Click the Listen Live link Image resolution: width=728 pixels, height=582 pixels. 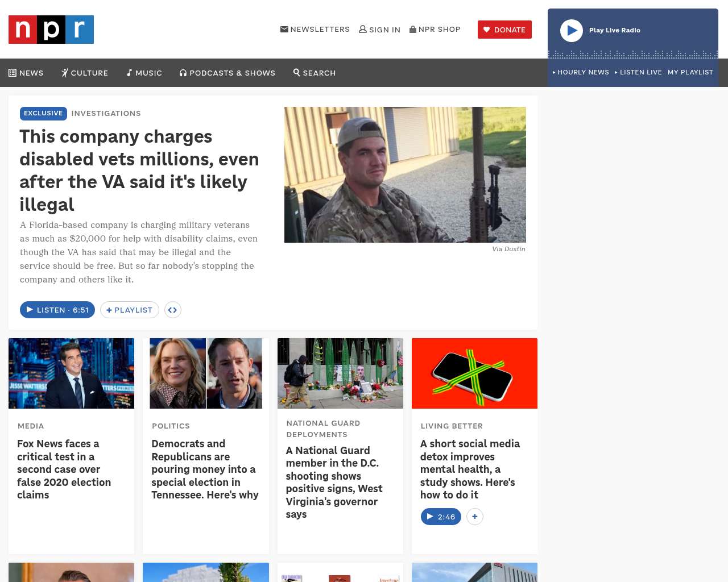coord(638,72)
